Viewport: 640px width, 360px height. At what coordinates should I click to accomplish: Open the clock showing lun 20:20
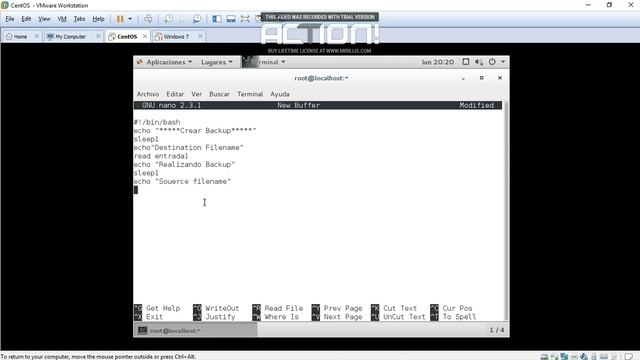(x=438, y=62)
